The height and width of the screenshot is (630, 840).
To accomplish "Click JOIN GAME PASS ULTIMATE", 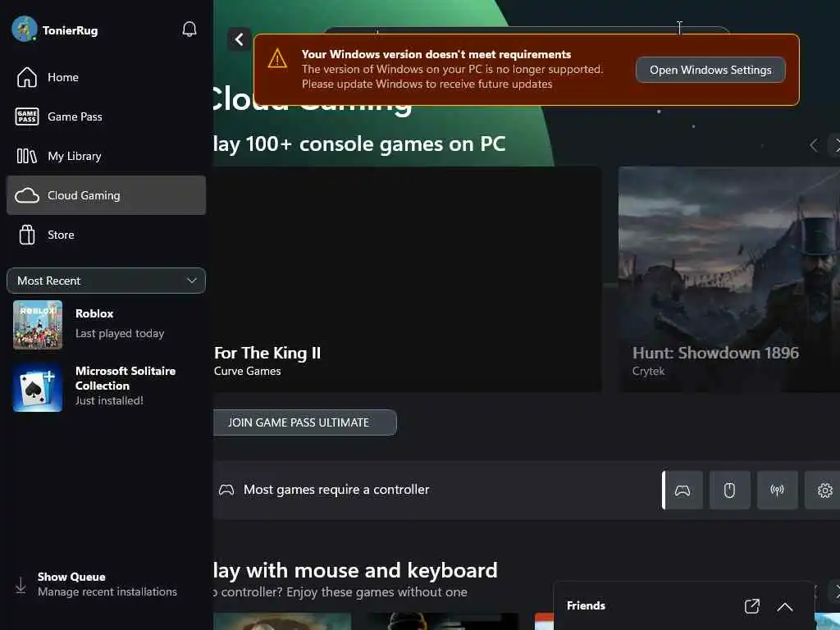I will point(305,422).
